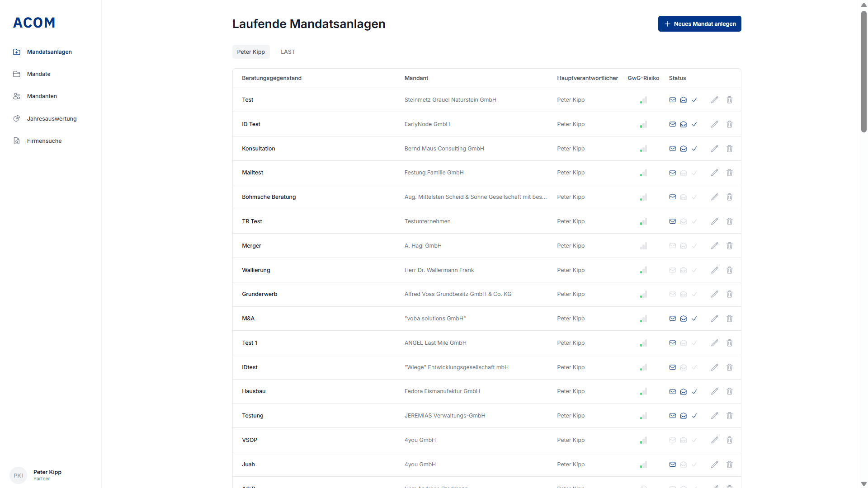Screen dimensions: 868x488
Task: Switch to the LAST tab
Action: [288, 52]
